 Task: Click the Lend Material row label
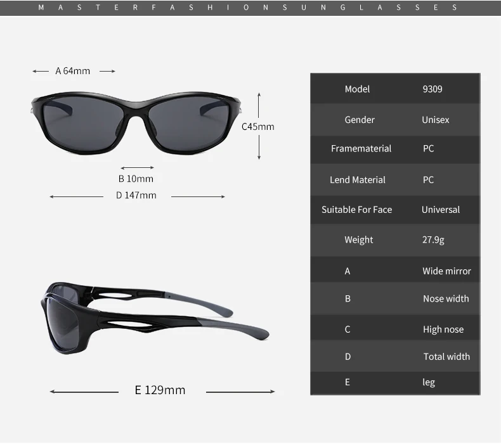click(358, 180)
